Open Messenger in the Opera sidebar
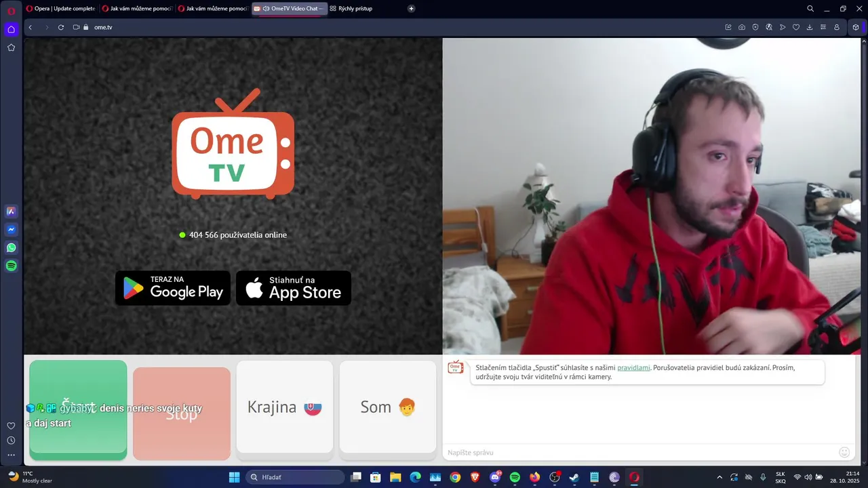The width and height of the screenshot is (868, 488). click(11, 230)
